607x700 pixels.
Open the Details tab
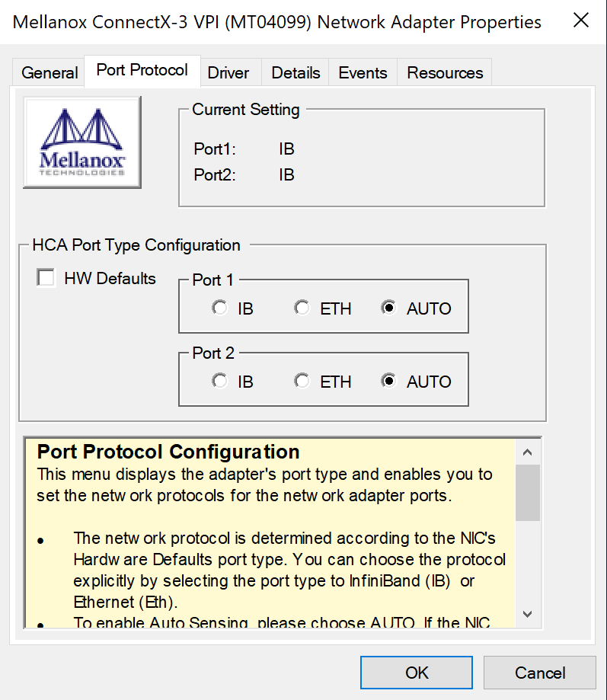tap(296, 73)
